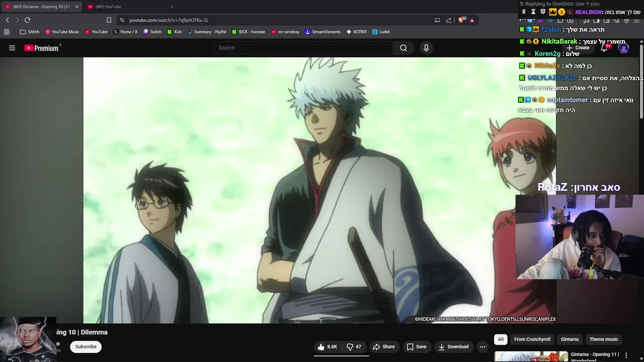Viewport: 644px width, 362px height.
Task: Click the Download button
Action: (x=453, y=346)
